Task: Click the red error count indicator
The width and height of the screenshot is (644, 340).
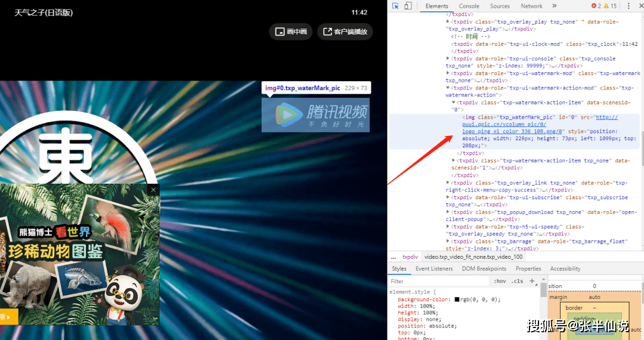Action: [596, 6]
